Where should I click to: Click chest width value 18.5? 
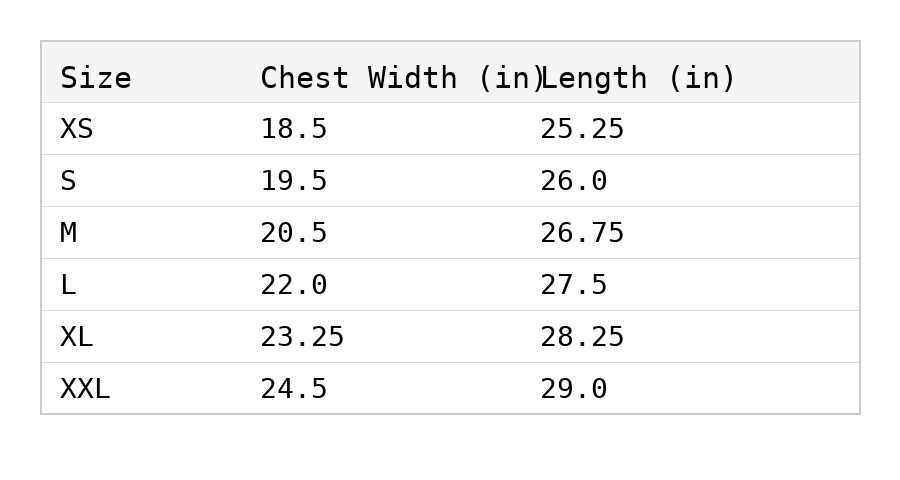tap(294, 130)
